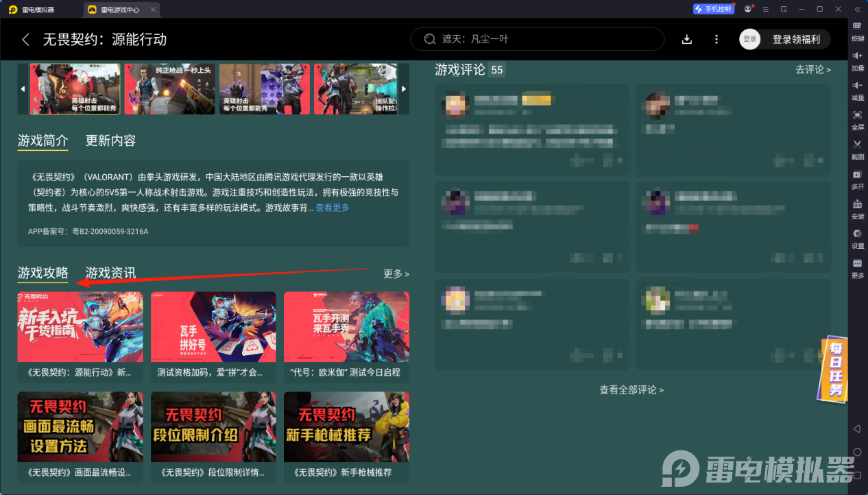Screen dimensions: 868x495
Task: Click the 手机控制 phone control button
Action: 713,9
